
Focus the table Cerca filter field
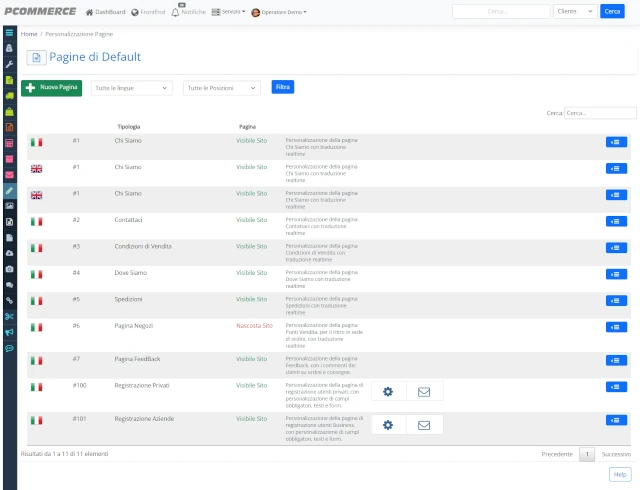click(x=600, y=113)
